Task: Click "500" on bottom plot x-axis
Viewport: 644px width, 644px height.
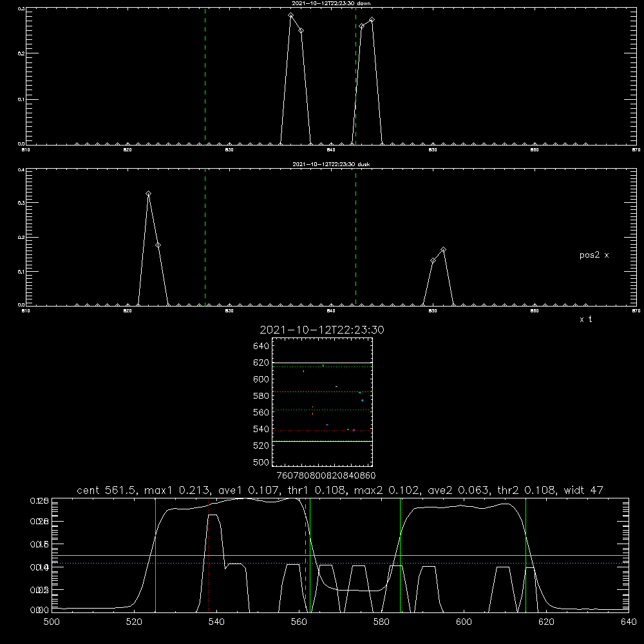Action: (52, 622)
